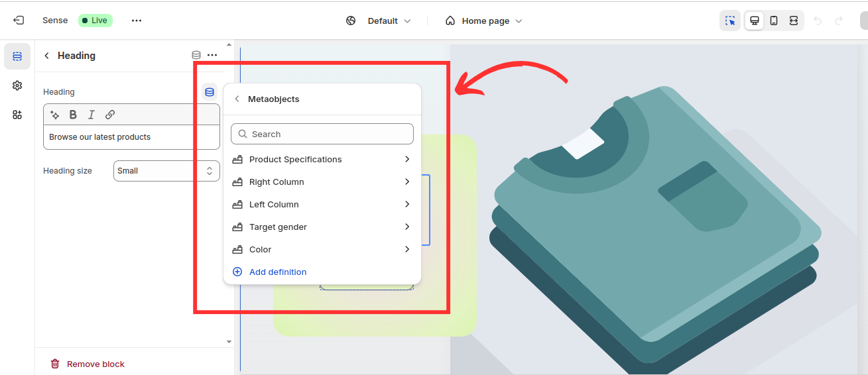Switch to desktop preview

pyautogui.click(x=754, y=21)
